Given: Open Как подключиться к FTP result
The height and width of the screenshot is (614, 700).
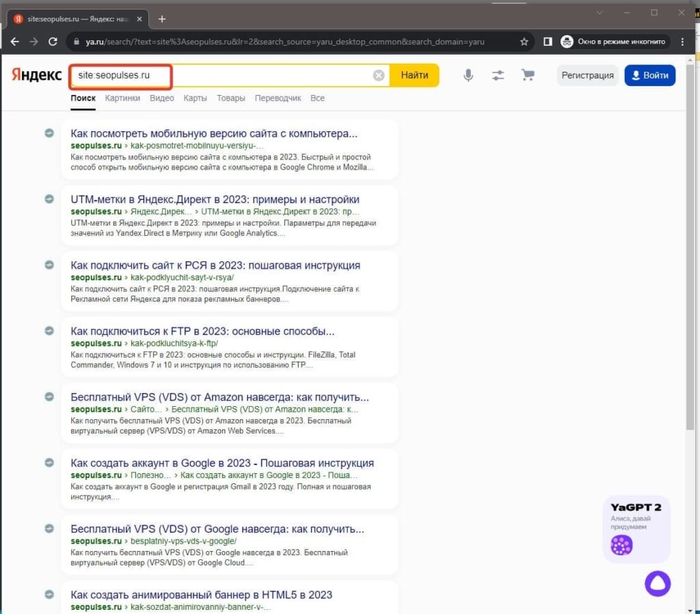Looking at the screenshot, I should coord(202,332).
